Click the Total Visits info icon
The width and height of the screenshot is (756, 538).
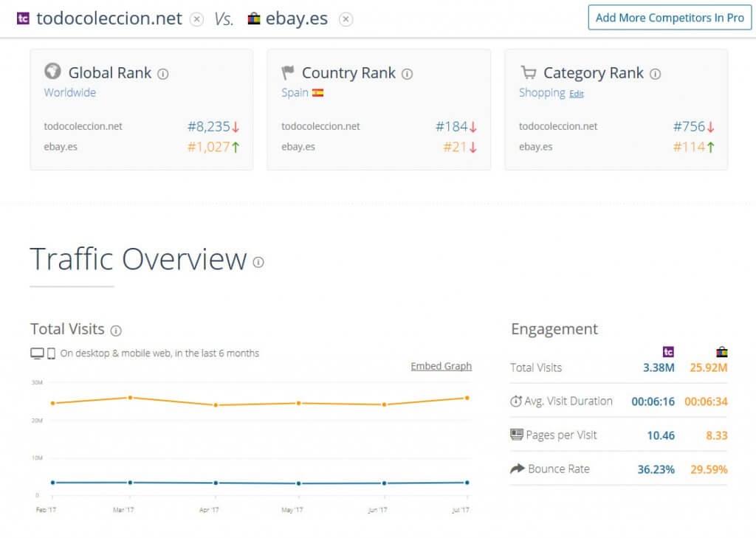(116, 330)
